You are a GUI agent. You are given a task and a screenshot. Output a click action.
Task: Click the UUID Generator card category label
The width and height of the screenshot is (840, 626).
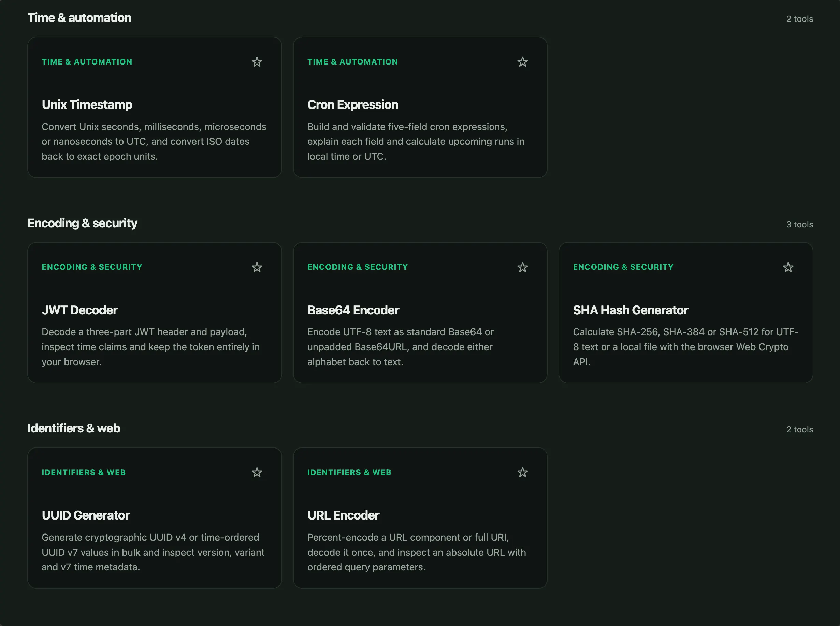(84, 472)
